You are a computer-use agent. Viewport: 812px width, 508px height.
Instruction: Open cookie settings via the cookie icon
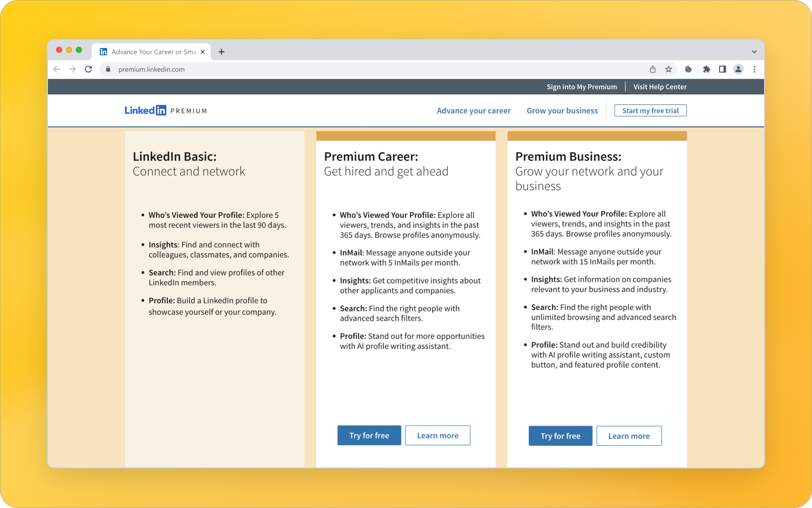[688, 69]
